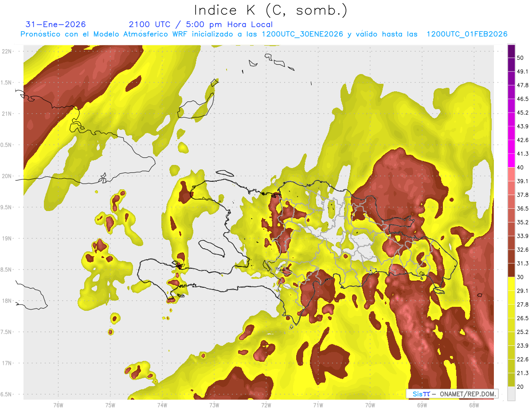This screenshot has height=411, width=532.
Task: Click the legend value '35.2'
Action: [x=523, y=222]
